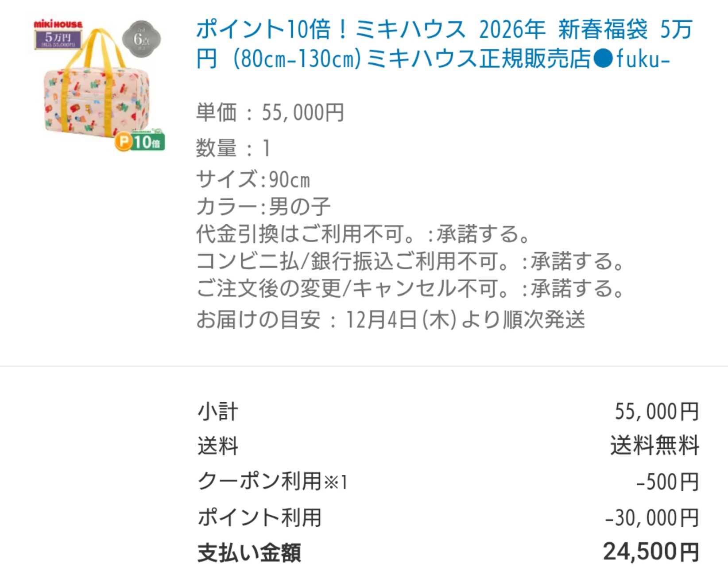Click the 代金引換はご利用不可 agreement line
This screenshot has height=583, width=728.
click(363, 234)
